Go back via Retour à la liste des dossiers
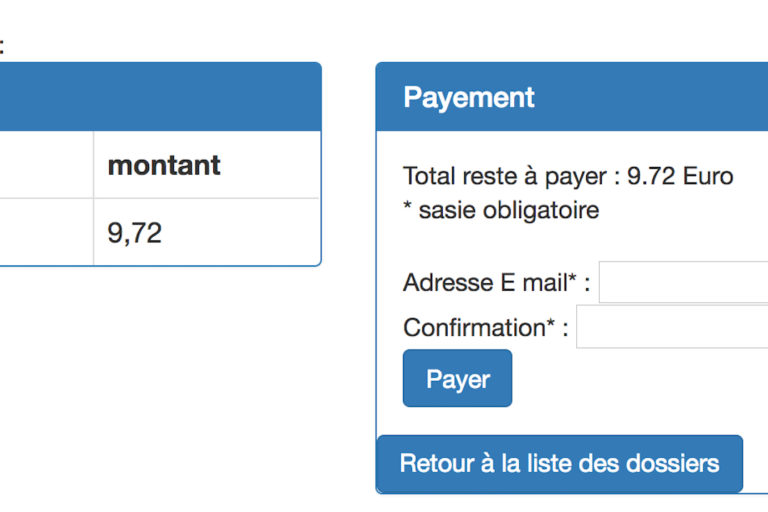Screen dimensions: 768x512 [x=559, y=464]
